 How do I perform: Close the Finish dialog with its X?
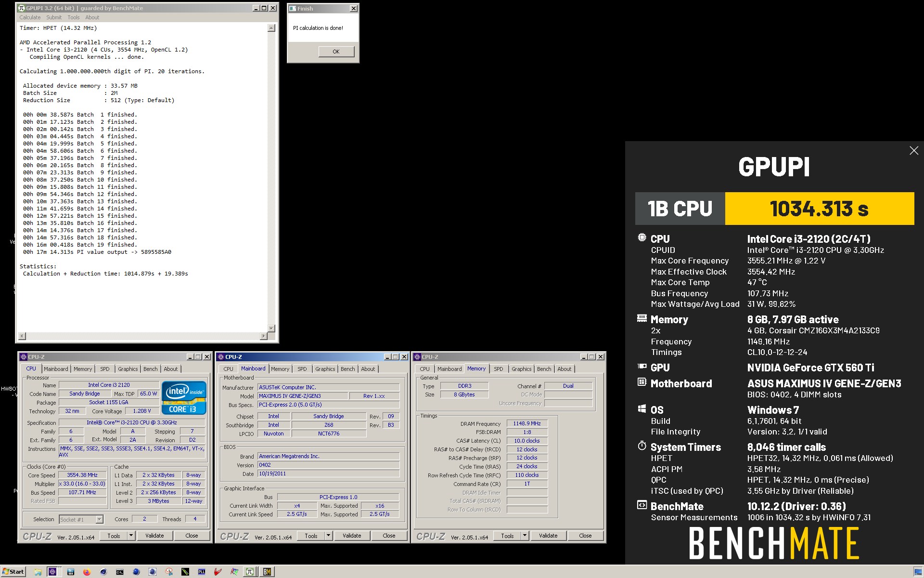pos(354,9)
